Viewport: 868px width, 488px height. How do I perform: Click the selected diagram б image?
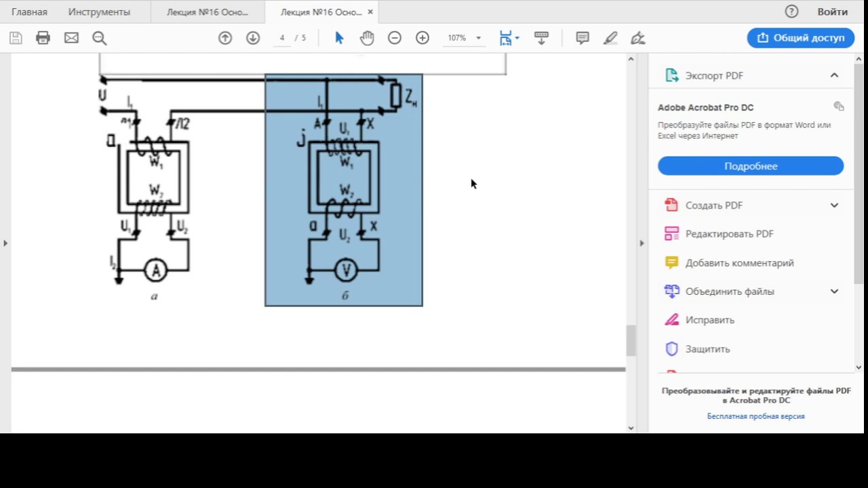pyautogui.click(x=344, y=190)
